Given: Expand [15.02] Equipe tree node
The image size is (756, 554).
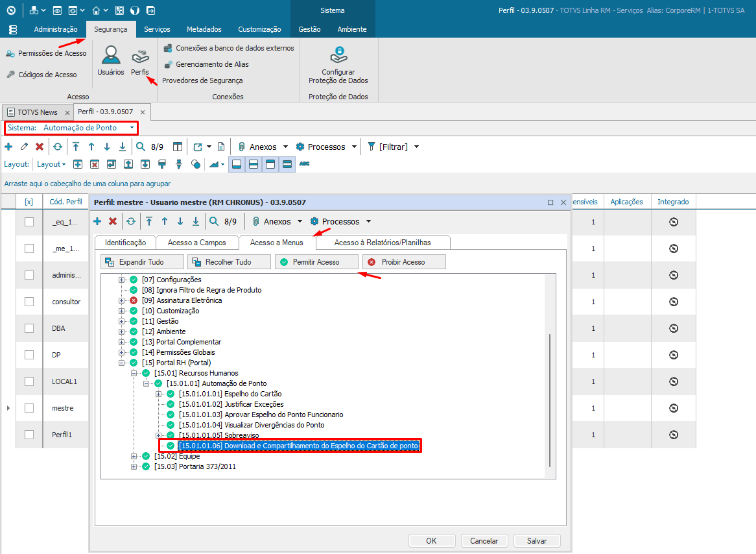Looking at the screenshot, I should (x=134, y=456).
